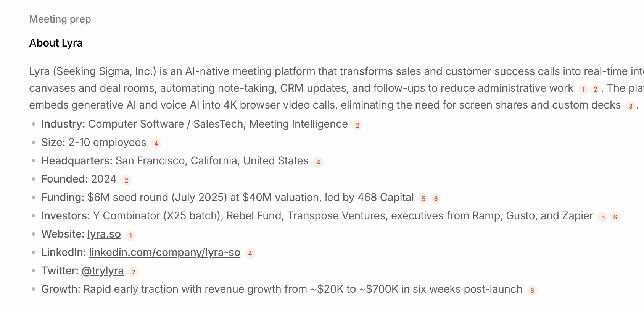644x311 pixels.
Task: Click citation 5 on Investors line
Action: (603, 217)
